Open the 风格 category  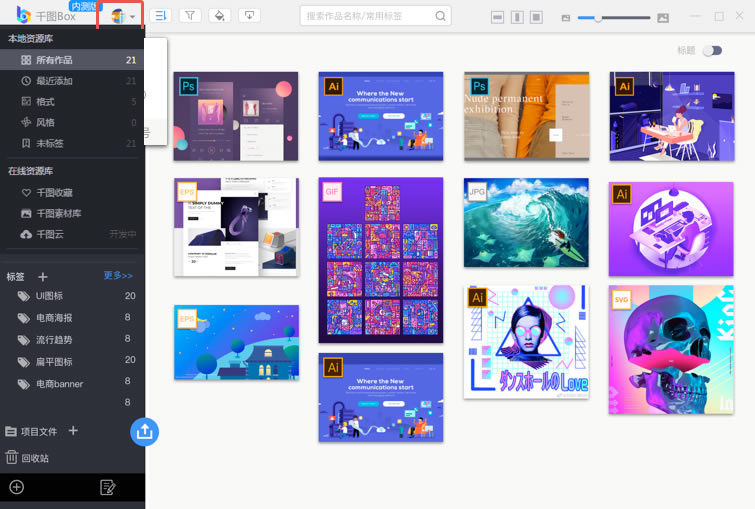coord(72,122)
